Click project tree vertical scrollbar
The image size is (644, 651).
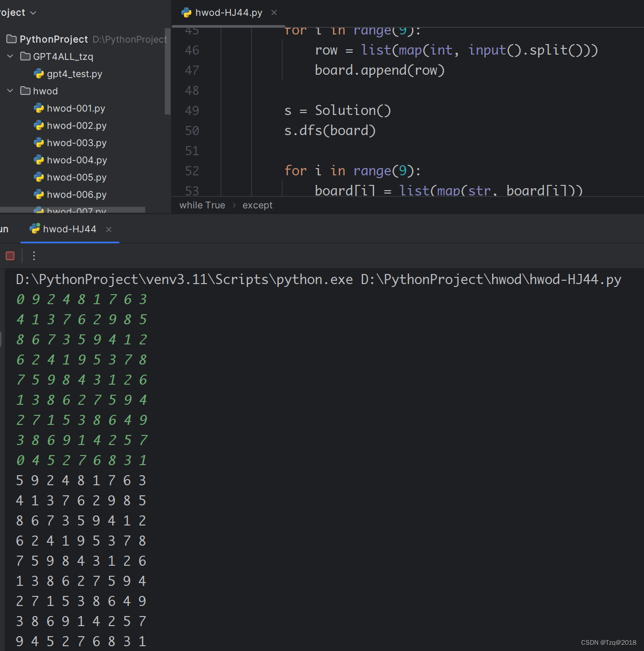pyautogui.click(x=167, y=71)
